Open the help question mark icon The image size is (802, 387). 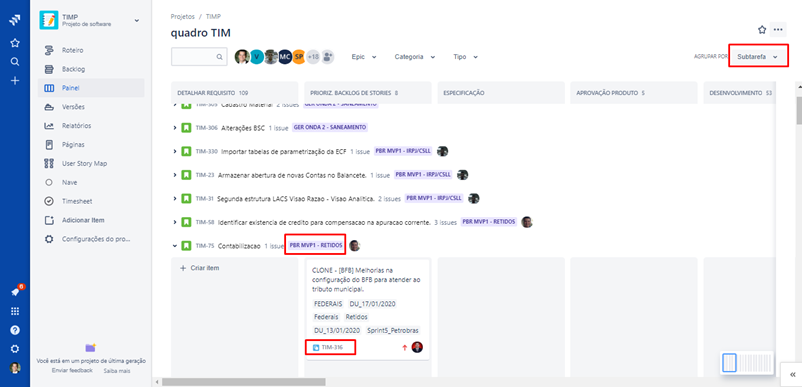click(x=15, y=330)
